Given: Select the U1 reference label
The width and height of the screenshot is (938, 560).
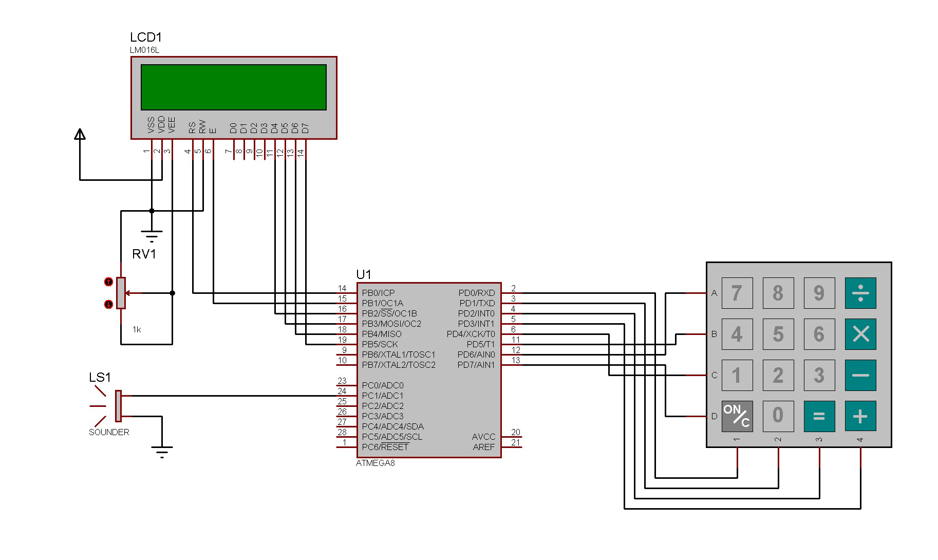Looking at the screenshot, I should 364,274.
